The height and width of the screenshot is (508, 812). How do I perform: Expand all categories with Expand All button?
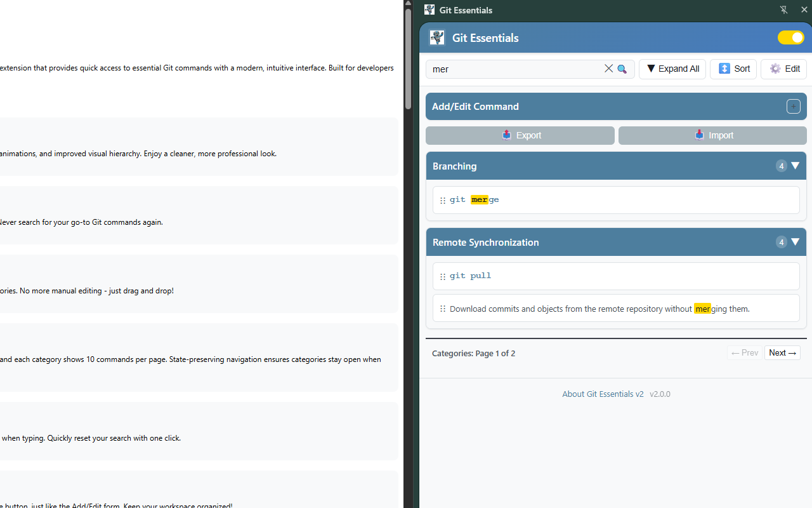tap(672, 69)
